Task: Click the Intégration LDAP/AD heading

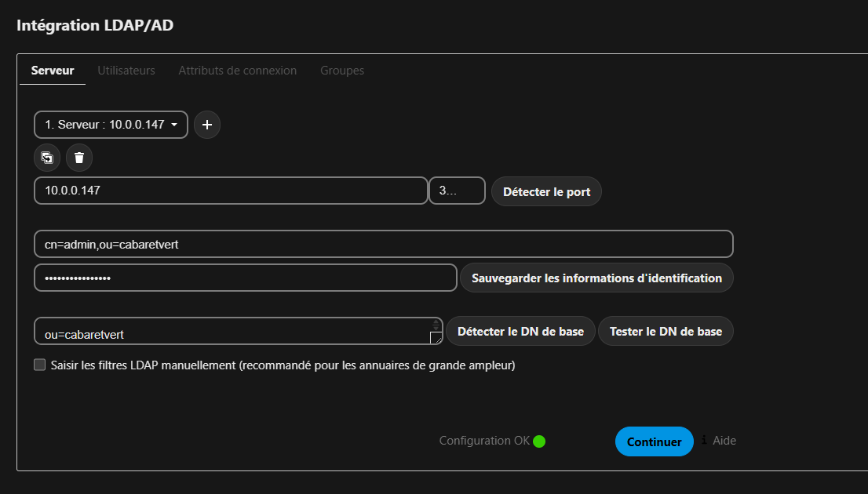Action: coord(95,25)
